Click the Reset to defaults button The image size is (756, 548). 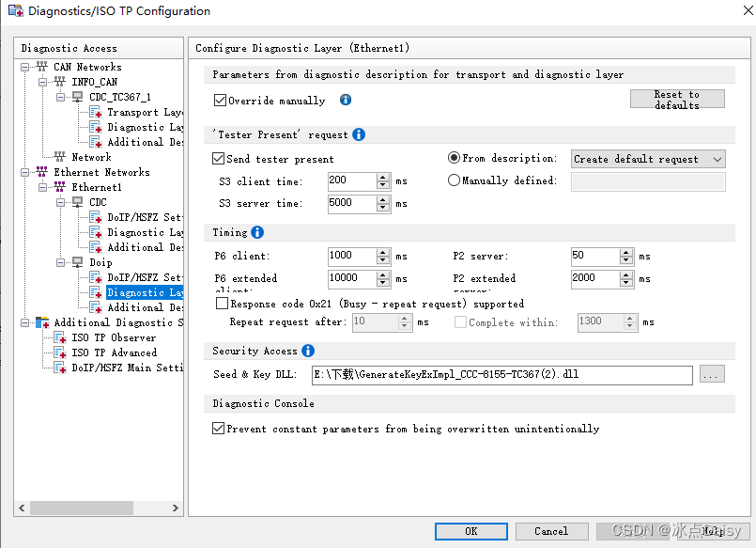[677, 98]
